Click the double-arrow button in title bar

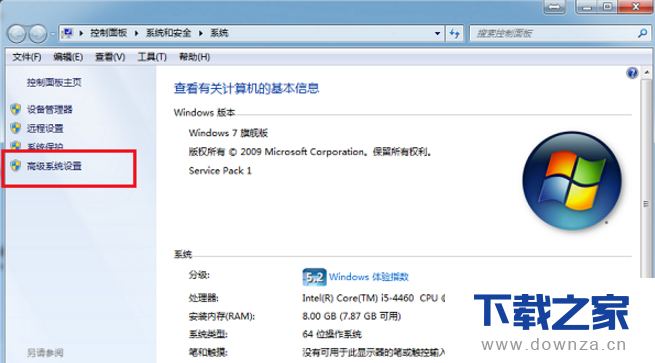point(555,7)
